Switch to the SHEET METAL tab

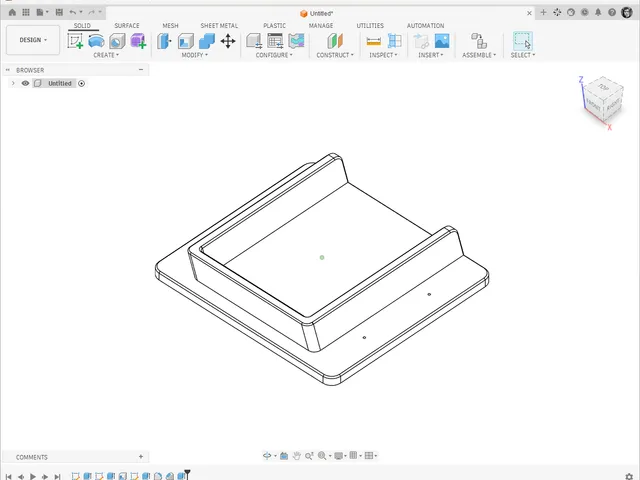(219, 25)
